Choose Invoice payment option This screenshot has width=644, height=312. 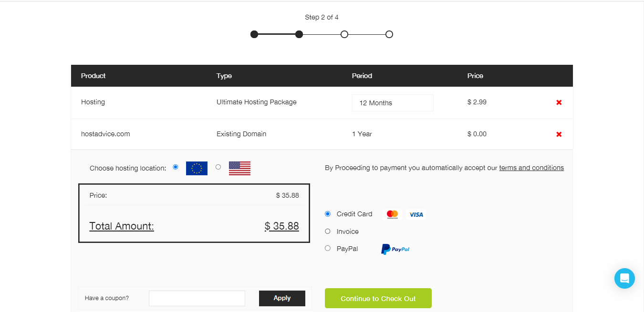click(328, 231)
